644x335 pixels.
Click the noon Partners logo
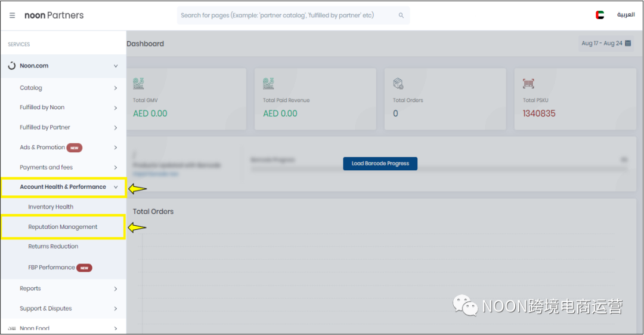54,16
